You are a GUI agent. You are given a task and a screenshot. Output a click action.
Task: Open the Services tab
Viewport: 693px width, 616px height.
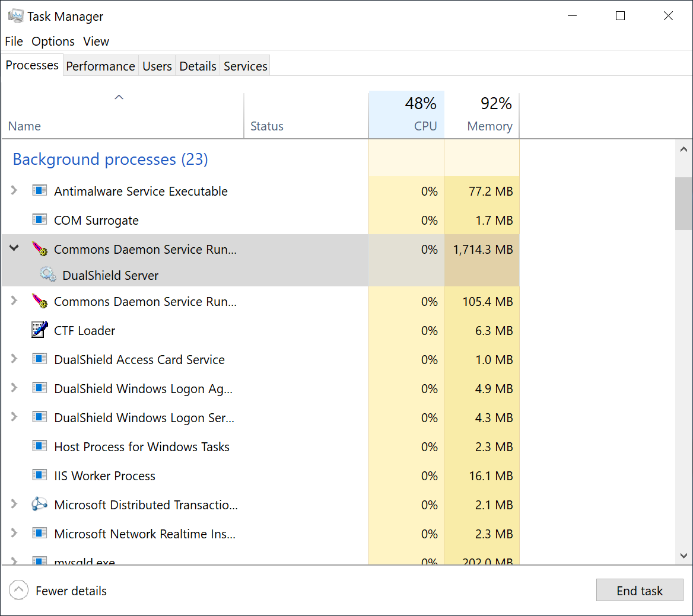245,66
